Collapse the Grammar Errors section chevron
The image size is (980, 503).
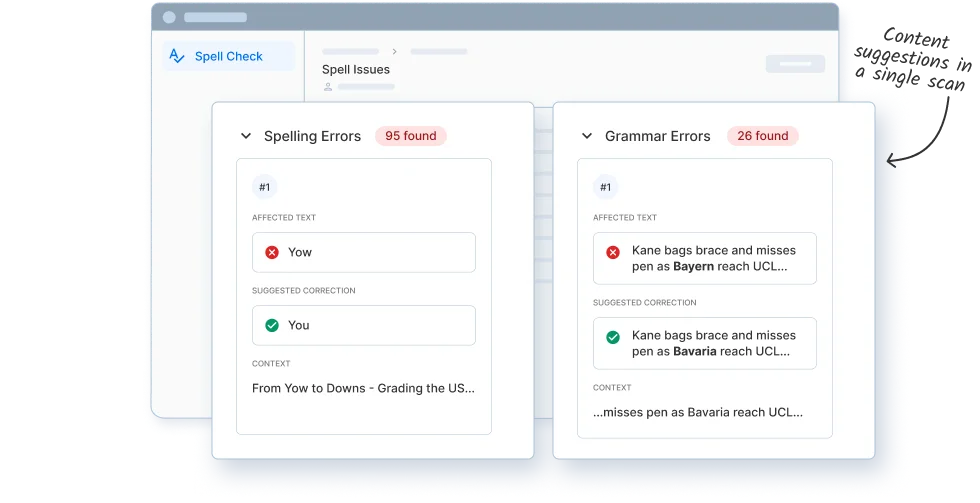[587, 136]
